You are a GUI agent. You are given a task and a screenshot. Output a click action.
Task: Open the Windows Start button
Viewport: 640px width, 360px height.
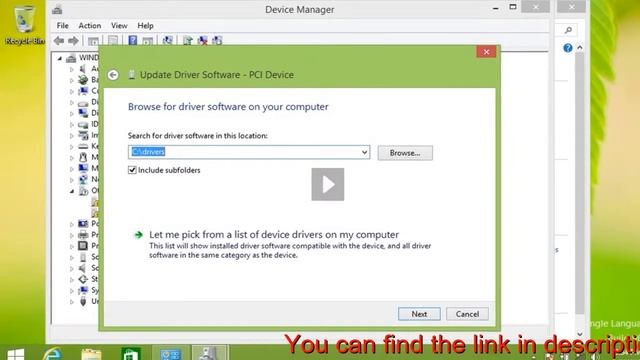click(x=16, y=353)
